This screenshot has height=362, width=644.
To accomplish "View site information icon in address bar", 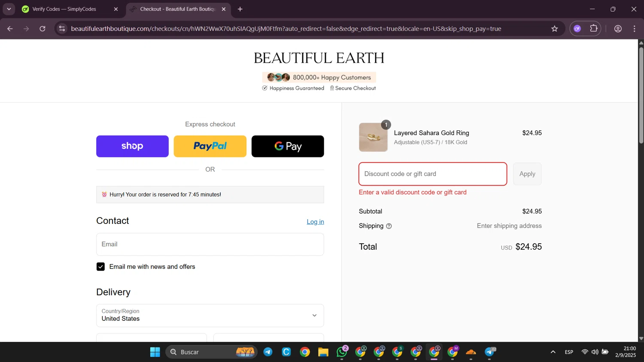I will [62, 29].
